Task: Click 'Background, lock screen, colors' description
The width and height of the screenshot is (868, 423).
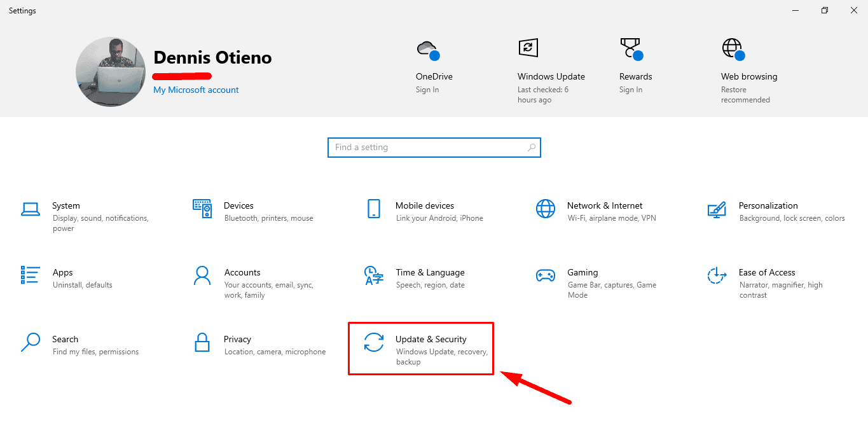Action: (x=792, y=218)
